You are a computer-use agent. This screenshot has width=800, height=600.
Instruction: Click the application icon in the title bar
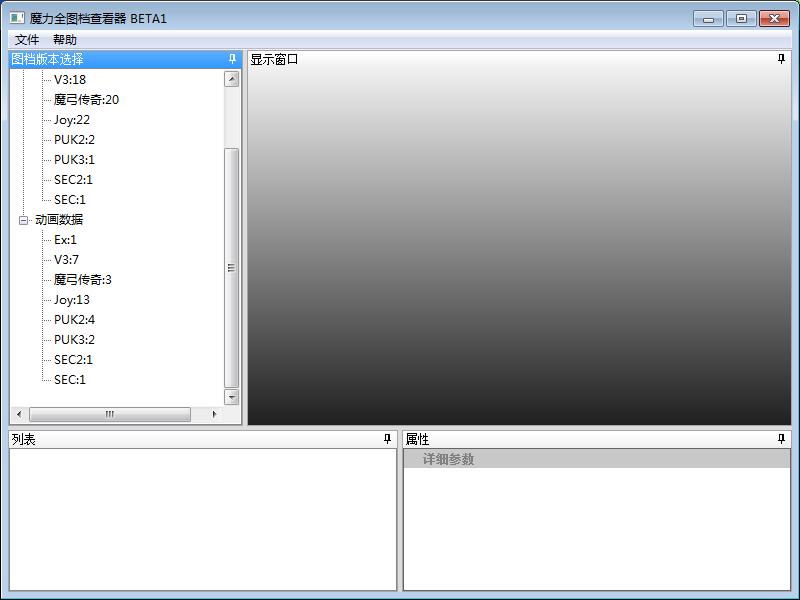(x=17, y=19)
